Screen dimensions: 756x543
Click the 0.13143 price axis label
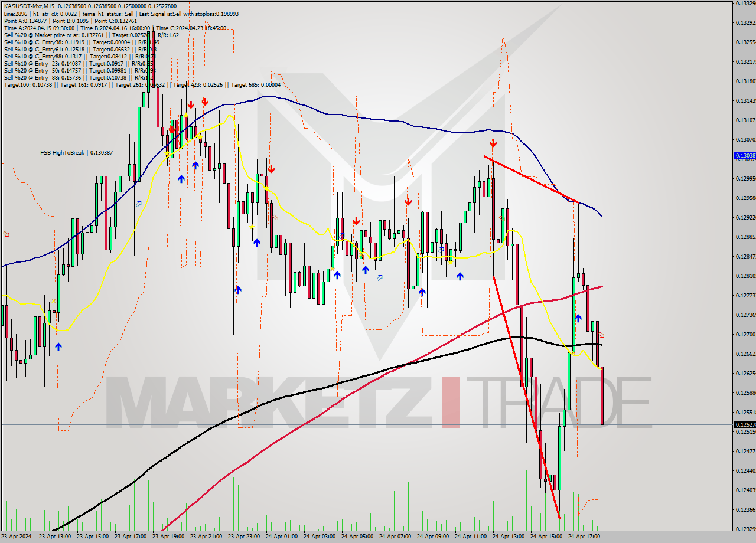coord(745,100)
